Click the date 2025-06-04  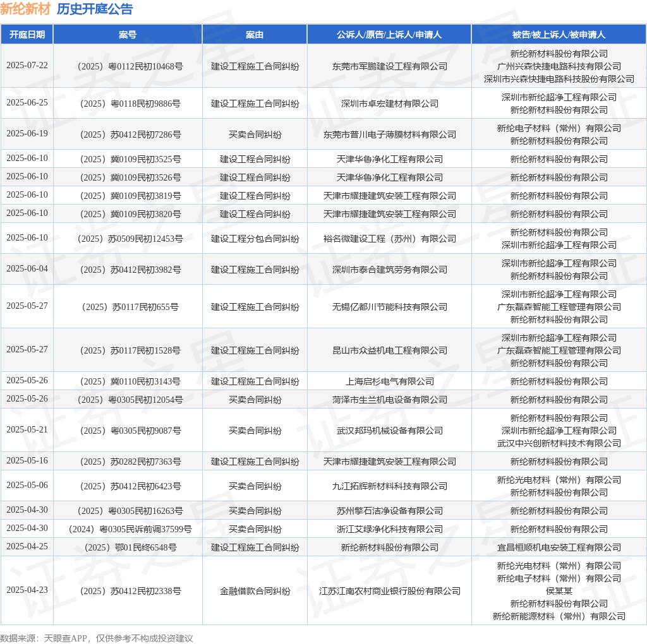(27, 269)
